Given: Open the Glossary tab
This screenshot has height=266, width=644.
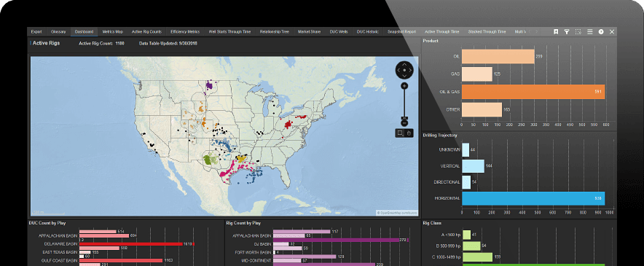Looking at the screenshot, I should 58,31.
